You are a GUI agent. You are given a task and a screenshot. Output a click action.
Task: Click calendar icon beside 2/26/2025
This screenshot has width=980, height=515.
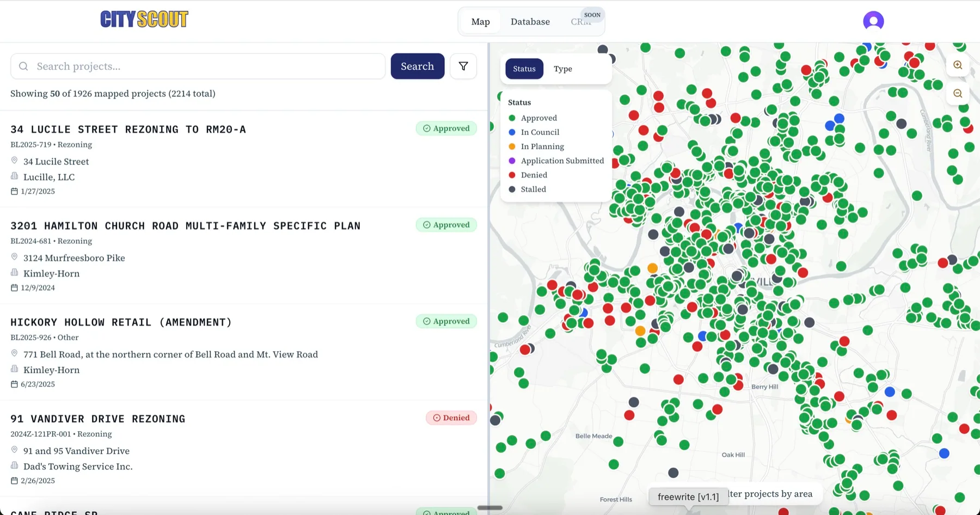[15, 481]
